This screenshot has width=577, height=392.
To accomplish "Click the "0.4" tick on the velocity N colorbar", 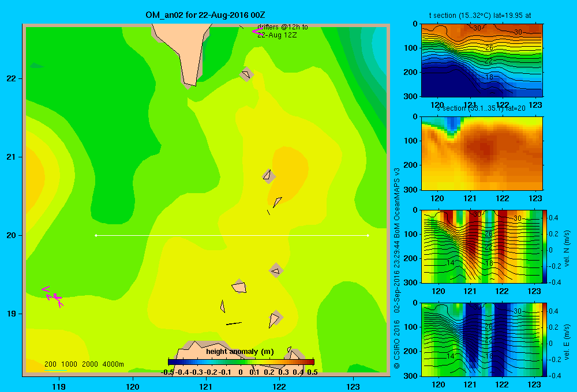I will click(x=553, y=218).
